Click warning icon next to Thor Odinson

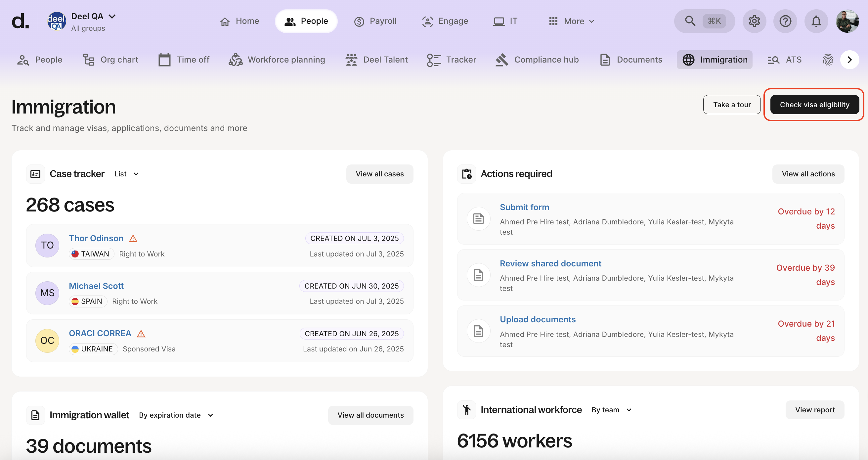tap(133, 239)
